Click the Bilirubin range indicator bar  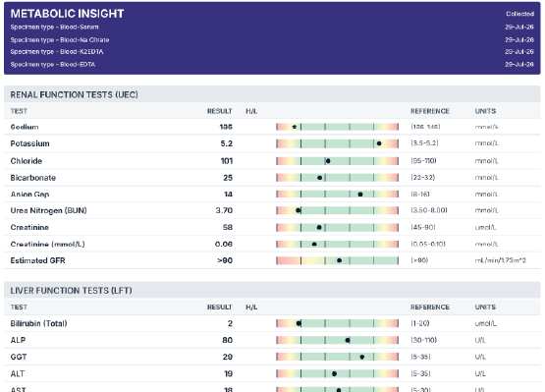click(337, 323)
